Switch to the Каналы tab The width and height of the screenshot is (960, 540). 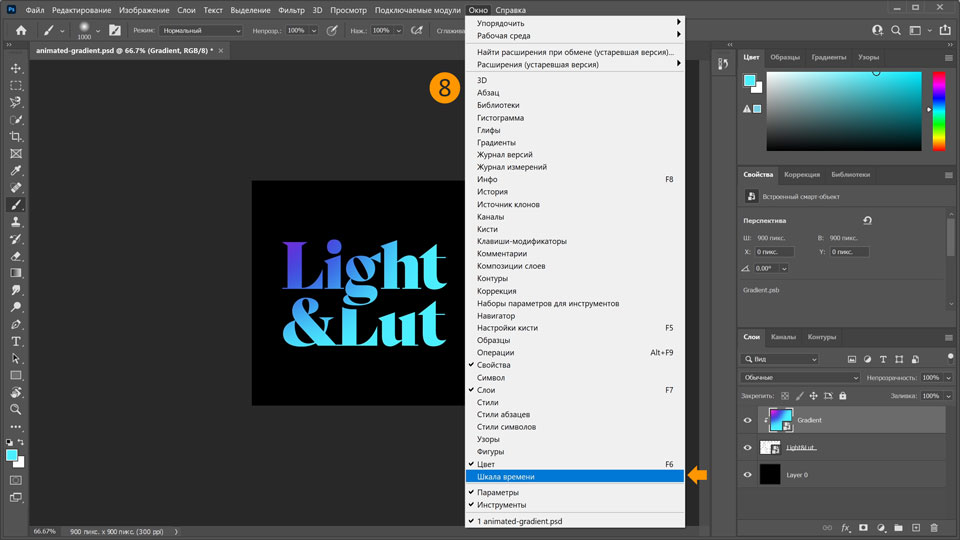pos(783,337)
